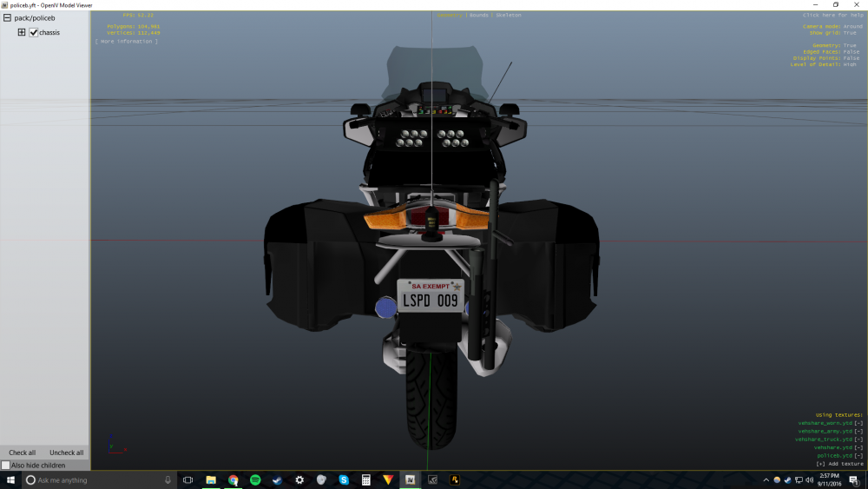Click the FPS counter readout

pos(138,15)
